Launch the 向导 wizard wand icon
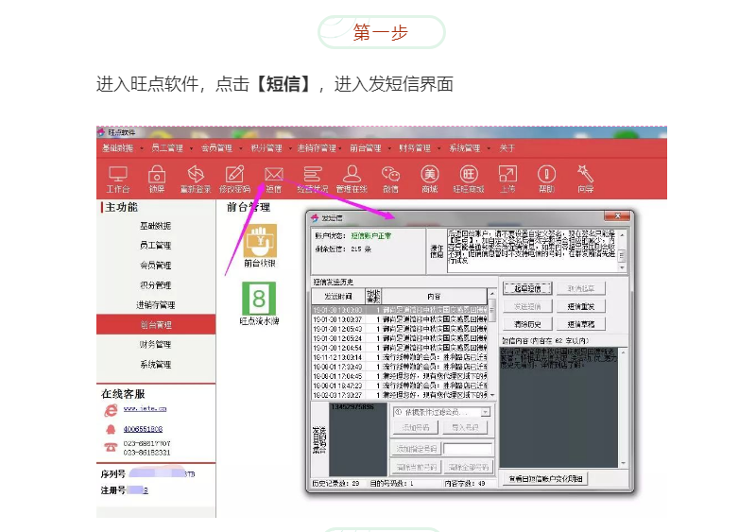This screenshot has width=756, height=532. pyautogui.click(x=585, y=179)
